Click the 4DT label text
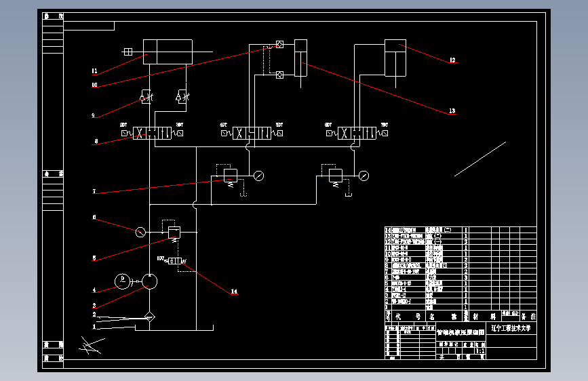The height and width of the screenshot is (381, 588). point(224,125)
